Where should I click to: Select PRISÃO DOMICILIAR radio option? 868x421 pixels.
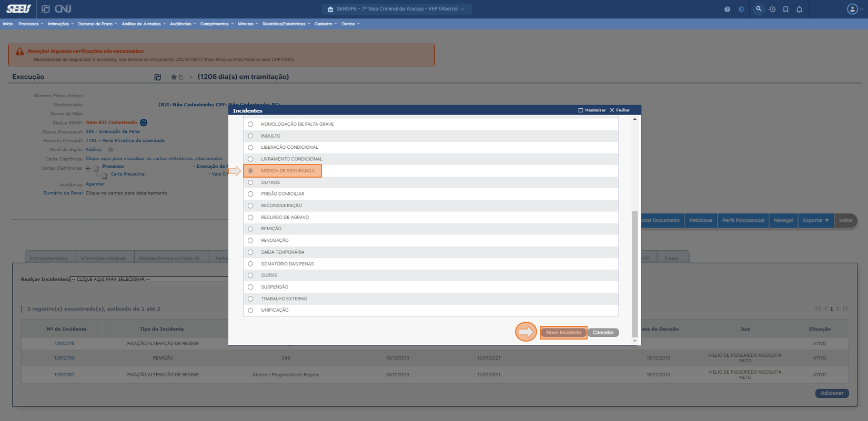point(250,194)
